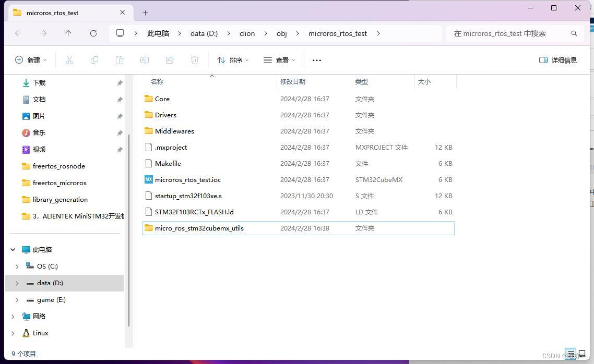Select the Makefile file
This screenshot has width=594, height=364.
(298, 163)
